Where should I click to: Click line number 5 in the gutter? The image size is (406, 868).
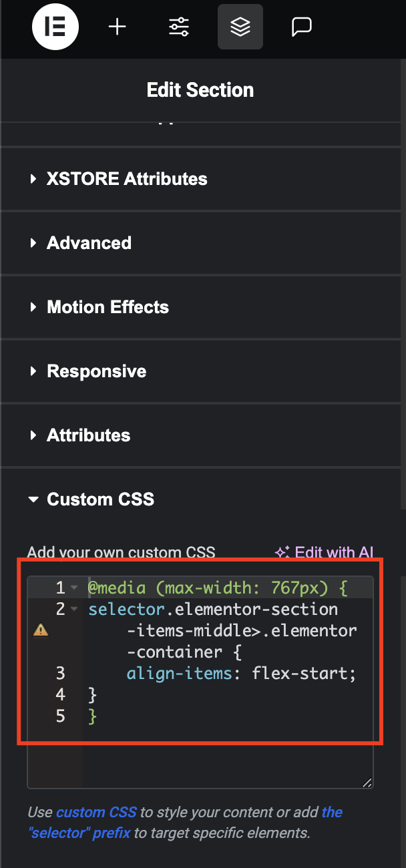(61, 716)
